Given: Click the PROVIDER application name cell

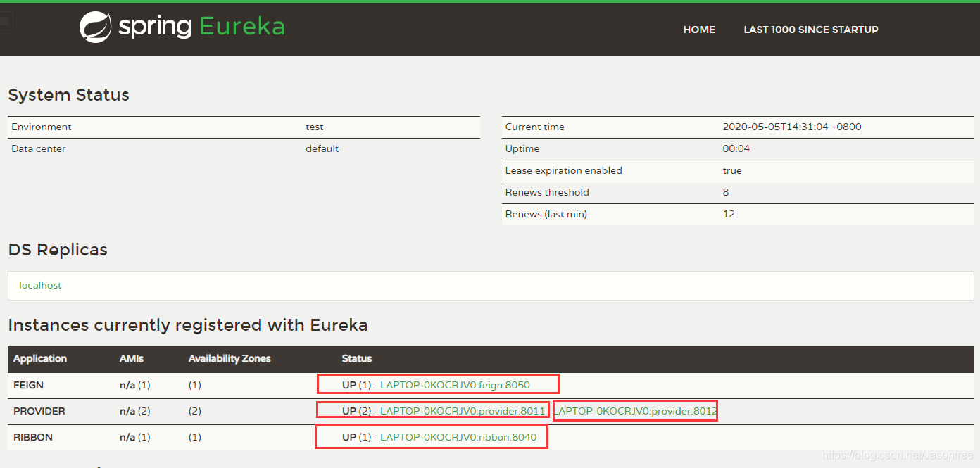Looking at the screenshot, I should 39,411.
